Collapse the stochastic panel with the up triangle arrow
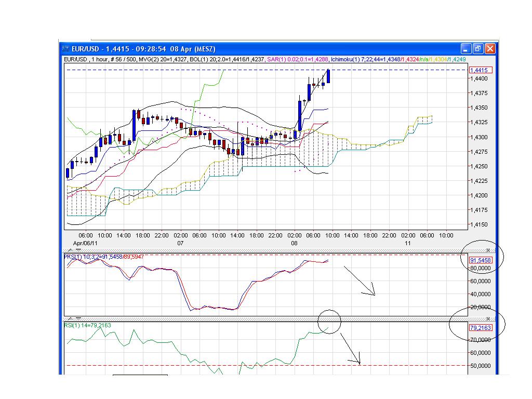Image resolution: width=532 pixels, height=399 pixels. click(69, 251)
